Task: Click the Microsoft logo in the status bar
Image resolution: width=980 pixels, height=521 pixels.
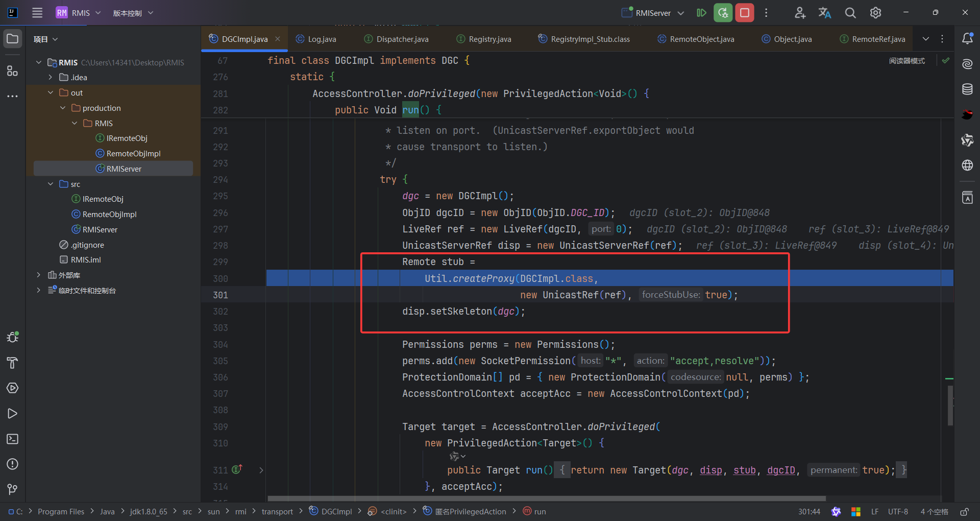Action: [x=856, y=511]
